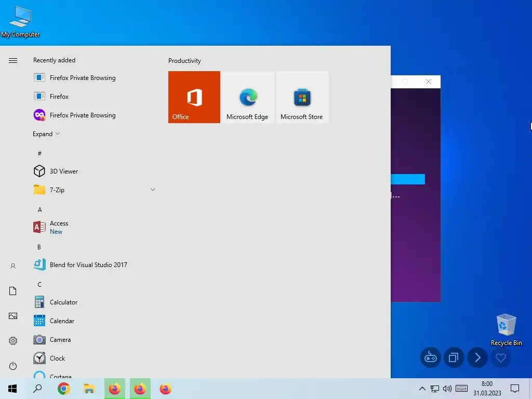The width and height of the screenshot is (532, 399).
Task: Launch Access from the app list
Action: click(x=94, y=227)
